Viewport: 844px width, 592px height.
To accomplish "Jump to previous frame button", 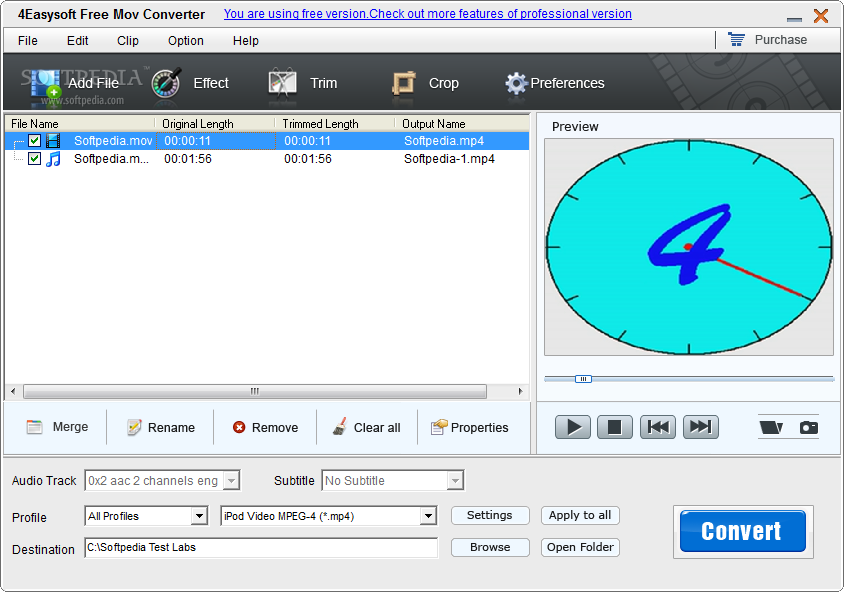I will coord(658,427).
